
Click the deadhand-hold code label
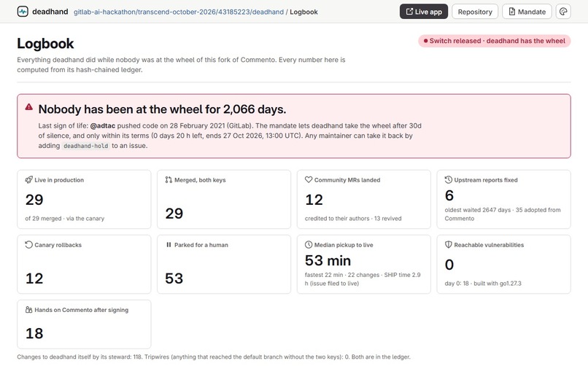[x=86, y=146]
